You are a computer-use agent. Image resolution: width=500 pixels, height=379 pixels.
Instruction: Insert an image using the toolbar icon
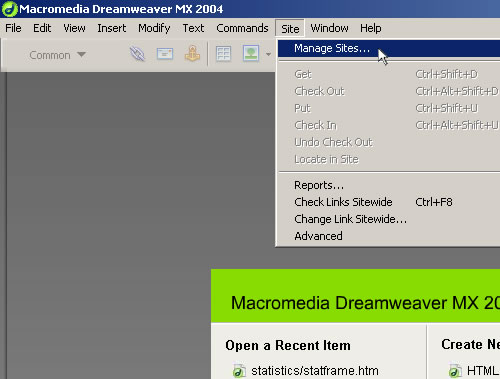(251, 54)
